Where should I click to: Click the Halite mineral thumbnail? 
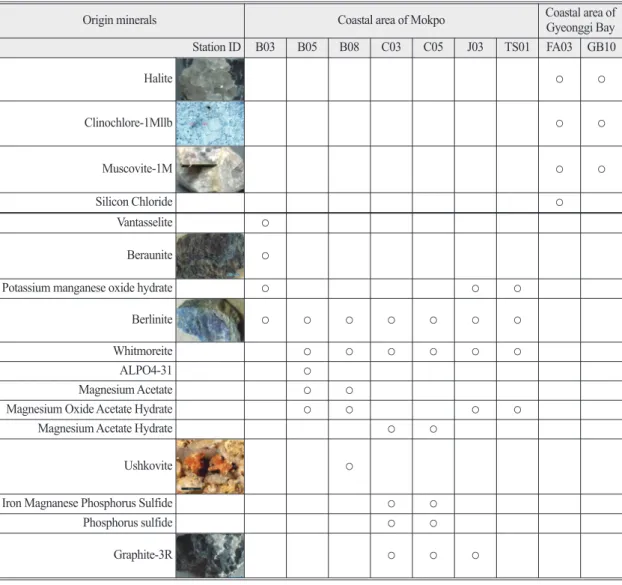[210, 79]
